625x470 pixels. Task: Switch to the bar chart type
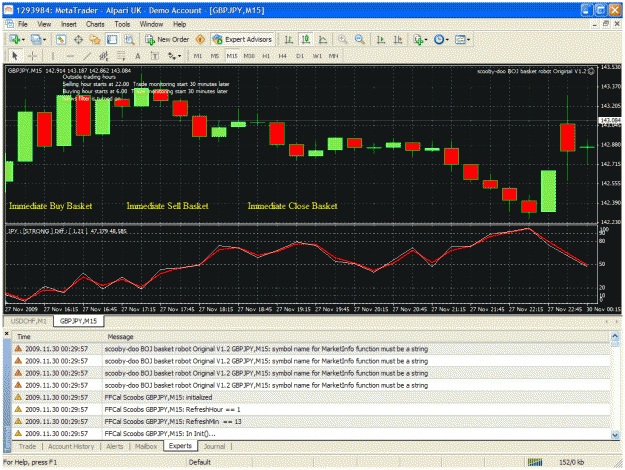tap(289, 39)
